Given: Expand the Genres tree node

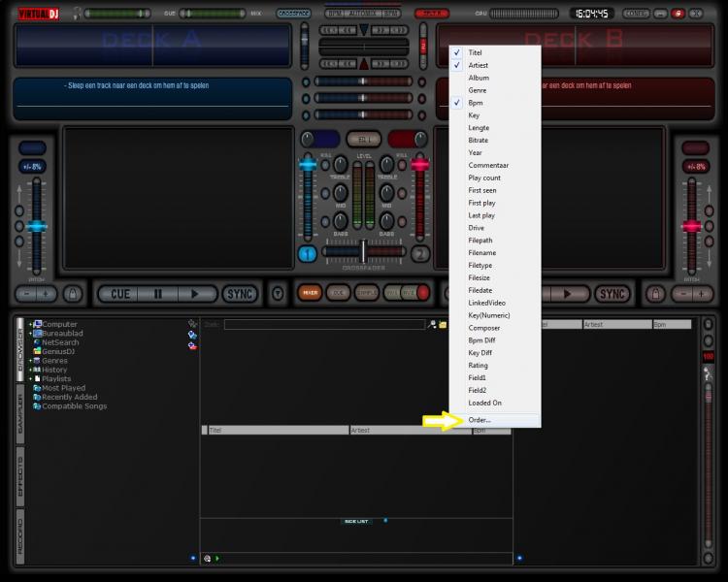Looking at the screenshot, I should (x=30, y=361).
